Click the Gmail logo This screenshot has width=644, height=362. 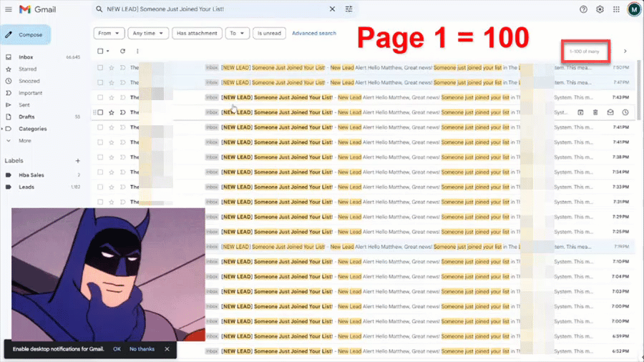[37, 9]
